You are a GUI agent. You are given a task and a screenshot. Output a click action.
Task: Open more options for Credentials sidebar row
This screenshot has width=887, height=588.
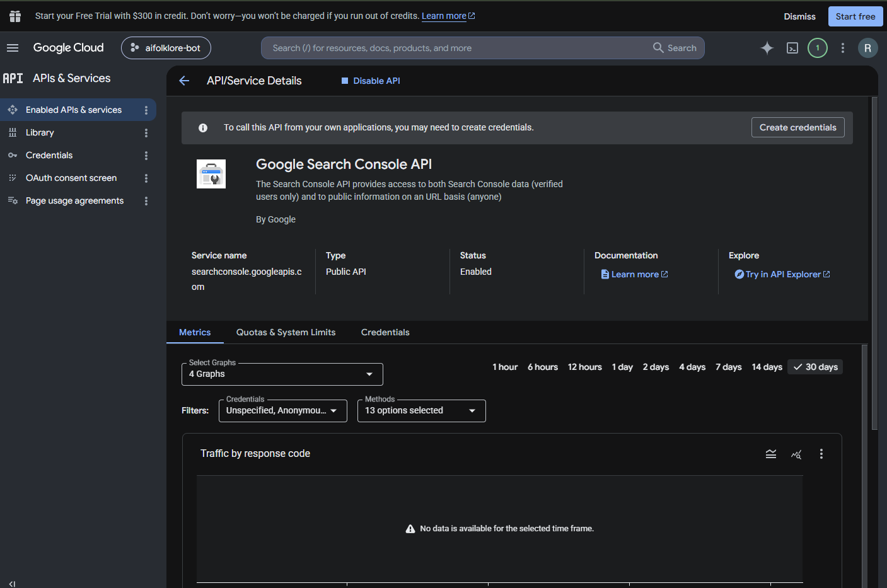[146, 155]
